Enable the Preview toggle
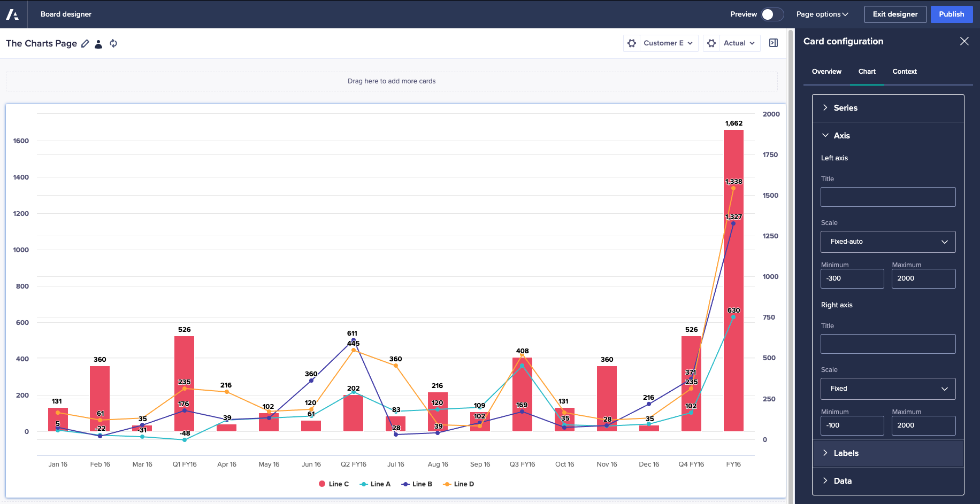This screenshot has height=504, width=980. pyautogui.click(x=772, y=14)
